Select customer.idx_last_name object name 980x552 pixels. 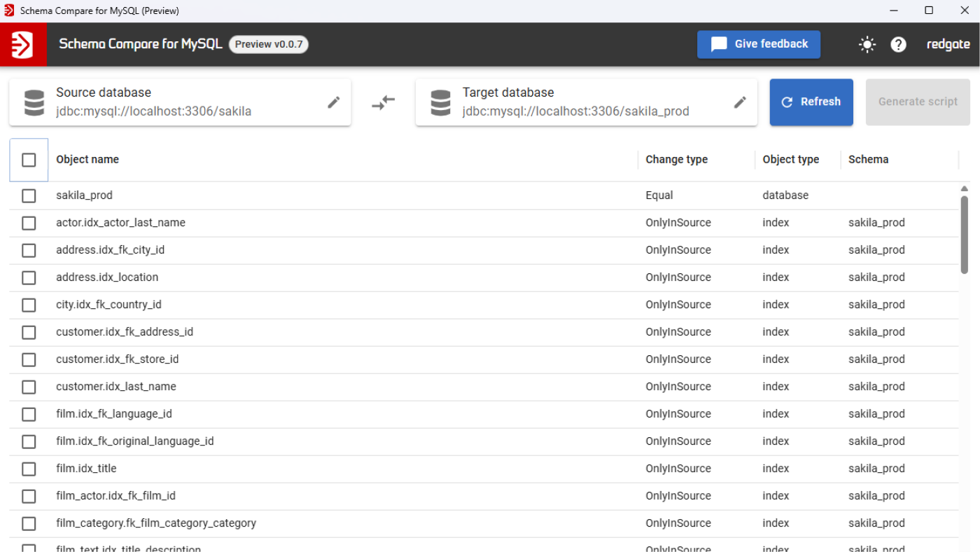click(116, 387)
